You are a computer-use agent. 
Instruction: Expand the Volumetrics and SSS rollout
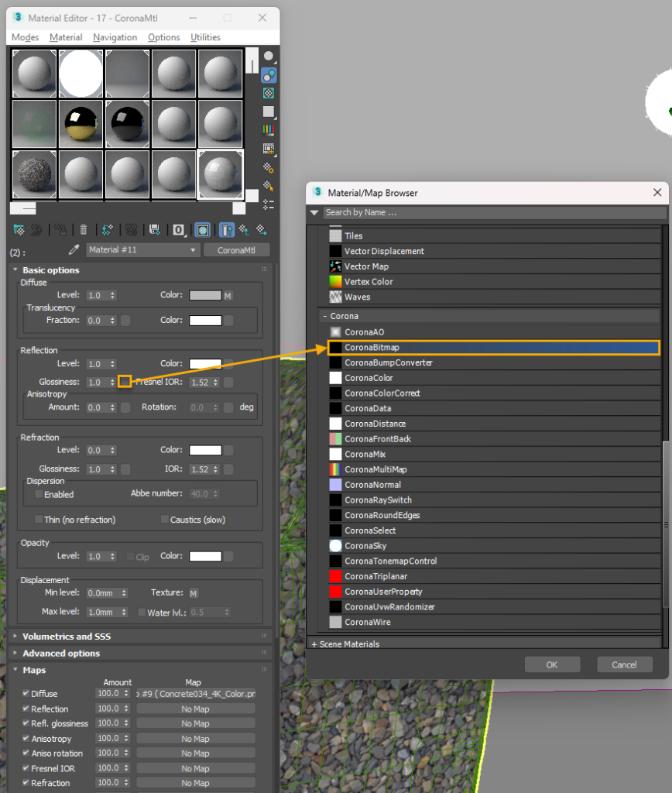tap(15, 636)
